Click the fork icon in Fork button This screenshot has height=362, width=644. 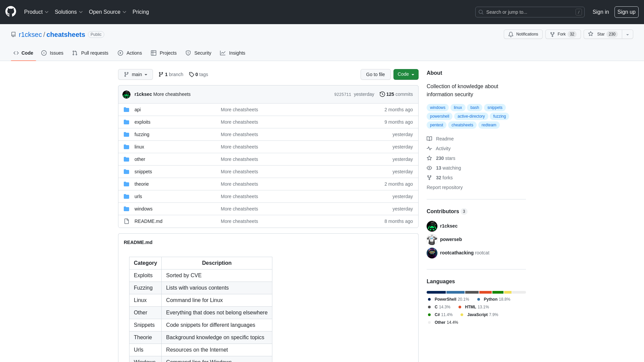(x=552, y=34)
